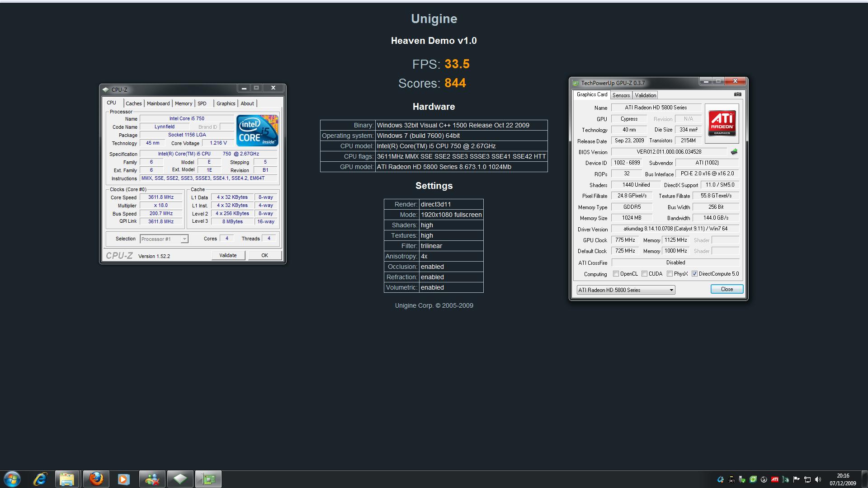Click the GPU Clock 775 MHz field
Image resolution: width=868 pixels, height=488 pixels.
coord(625,240)
